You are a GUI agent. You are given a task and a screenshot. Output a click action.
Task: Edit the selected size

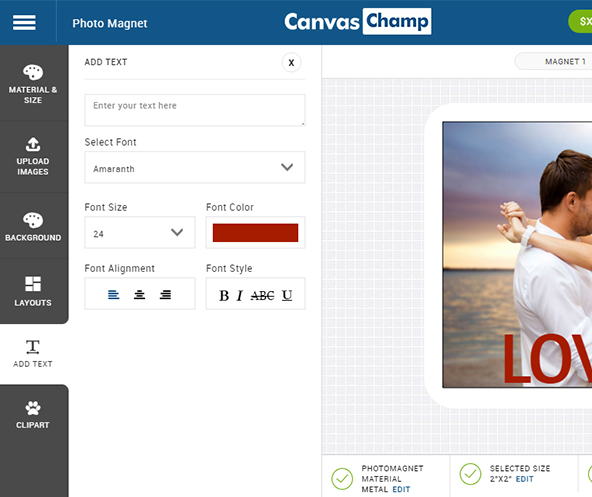(524, 479)
